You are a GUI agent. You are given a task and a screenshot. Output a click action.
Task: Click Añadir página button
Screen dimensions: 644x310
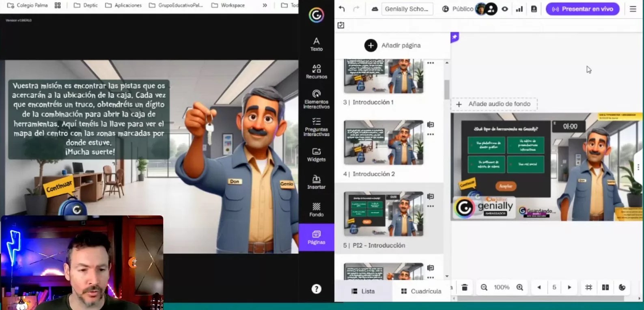coord(392,45)
